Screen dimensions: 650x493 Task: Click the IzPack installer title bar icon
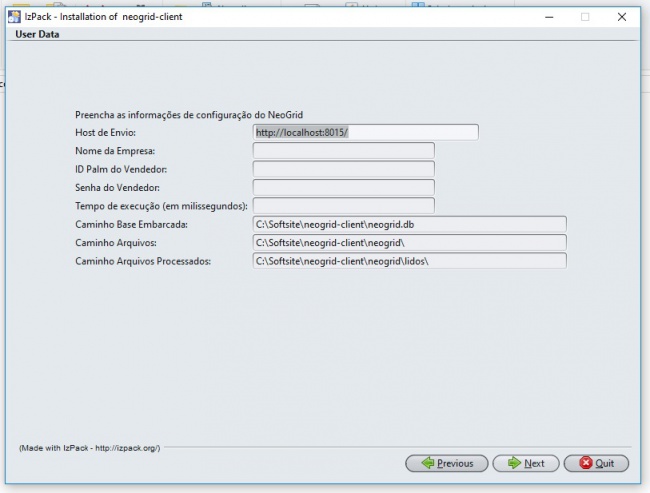pos(14,17)
